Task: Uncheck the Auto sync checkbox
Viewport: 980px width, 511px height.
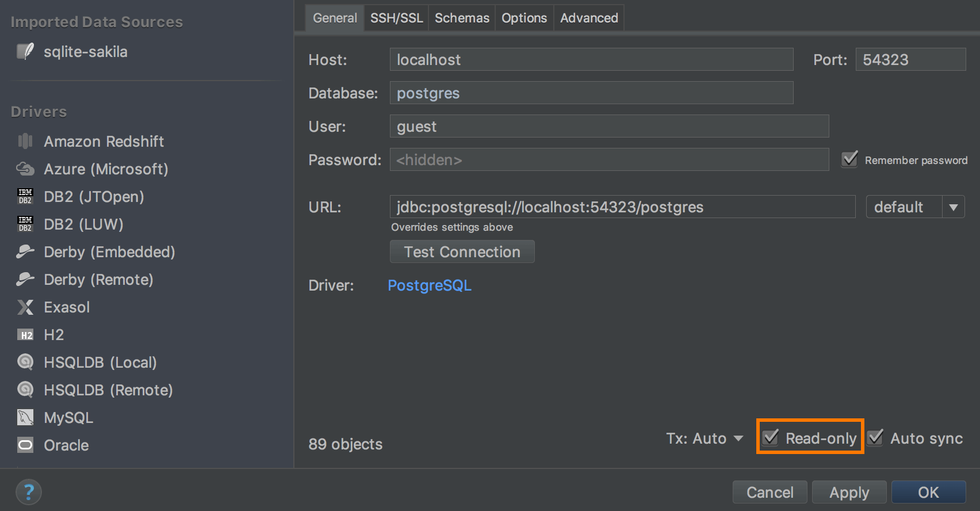Action: click(x=875, y=438)
